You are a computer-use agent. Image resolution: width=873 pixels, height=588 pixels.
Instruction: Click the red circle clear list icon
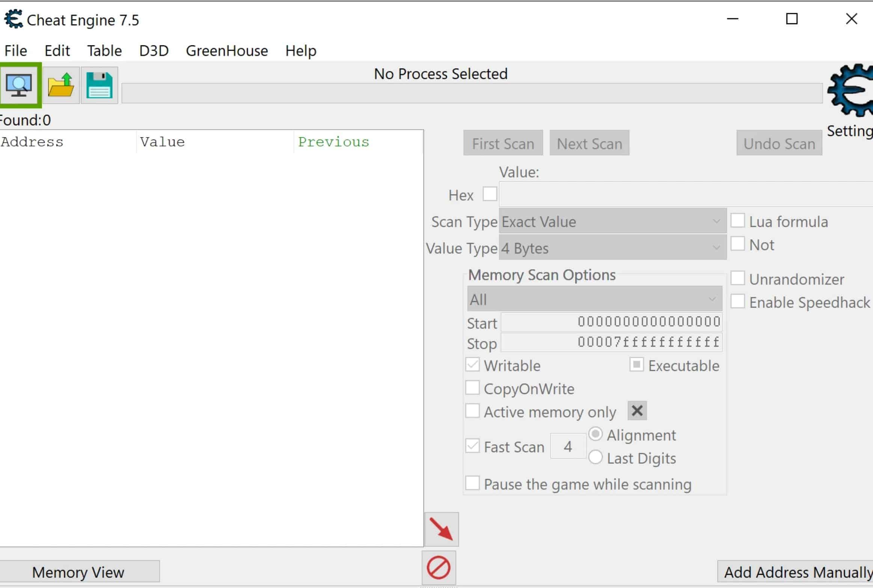(439, 567)
